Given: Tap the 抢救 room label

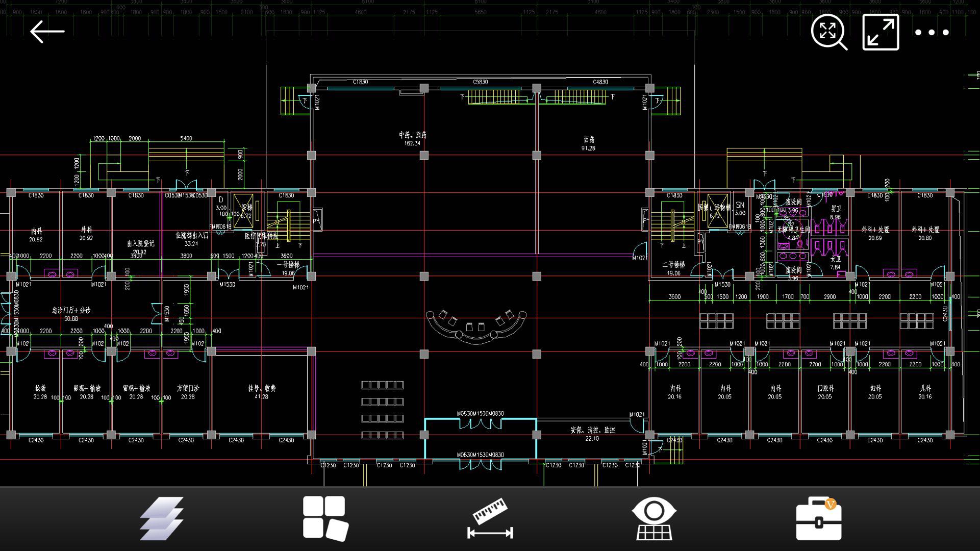Looking at the screenshot, I should (40, 388).
